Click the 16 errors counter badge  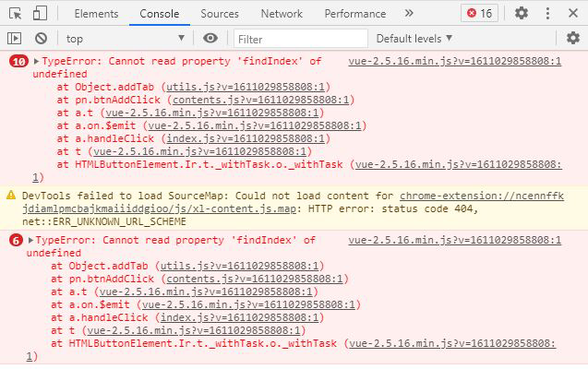479,14
